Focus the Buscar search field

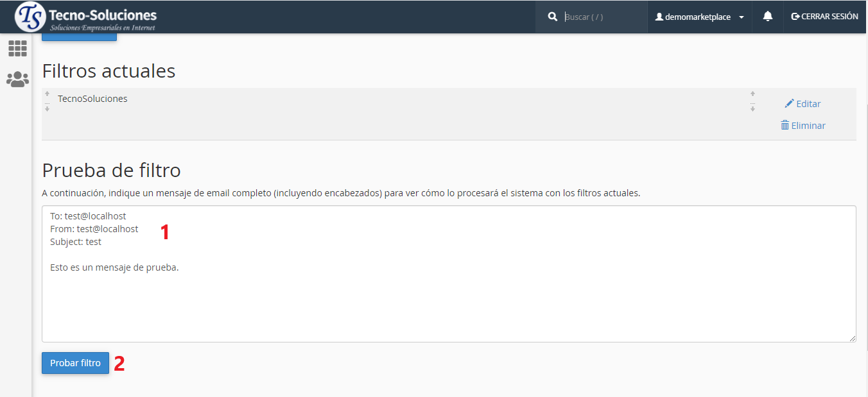602,17
